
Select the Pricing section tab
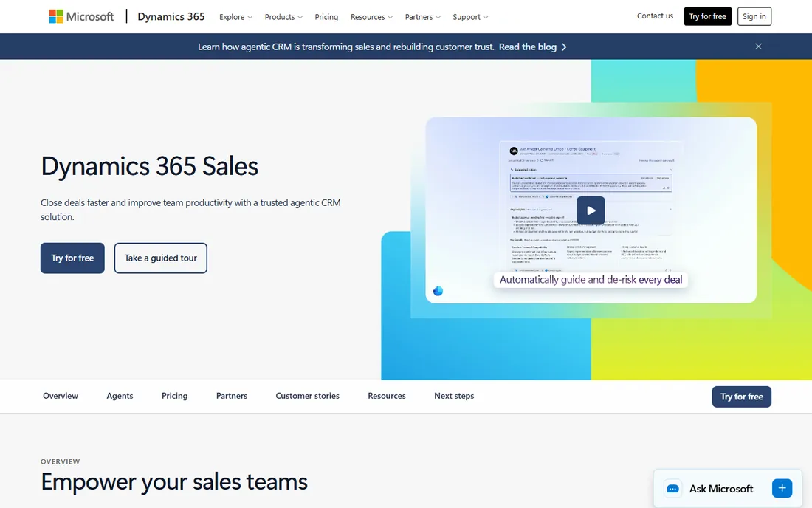[x=174, y=396]
